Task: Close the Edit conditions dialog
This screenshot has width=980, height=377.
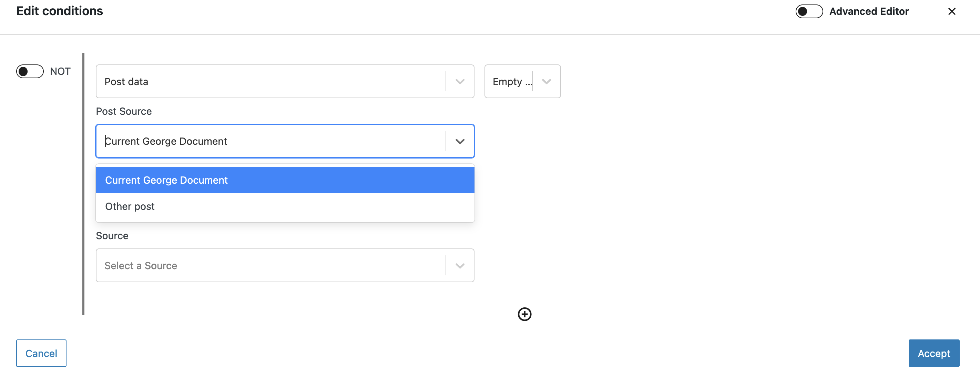Action: click(951, 11)
